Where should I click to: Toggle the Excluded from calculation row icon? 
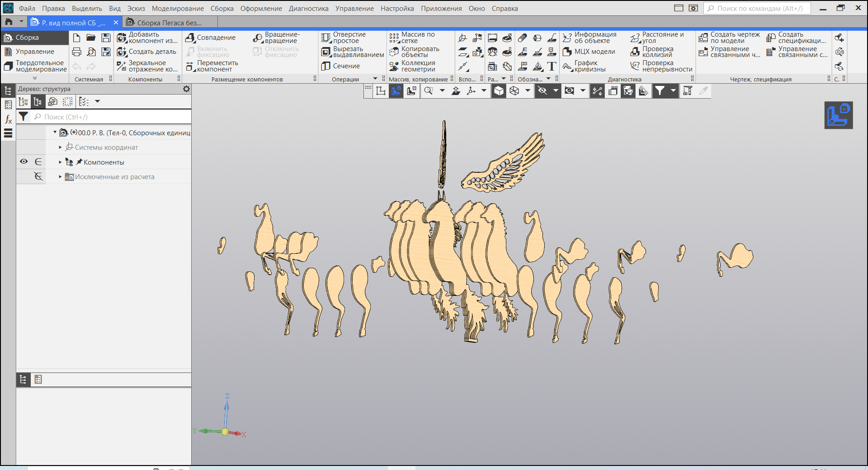point(38,176)
